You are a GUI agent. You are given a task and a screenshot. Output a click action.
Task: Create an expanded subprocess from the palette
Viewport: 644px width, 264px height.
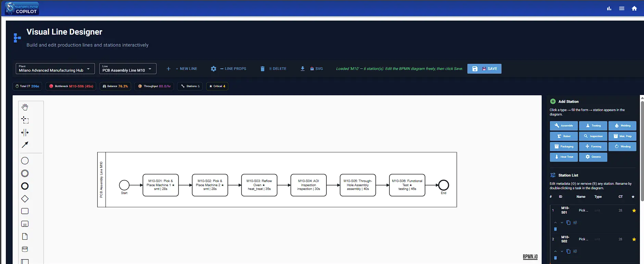[25, 224]
